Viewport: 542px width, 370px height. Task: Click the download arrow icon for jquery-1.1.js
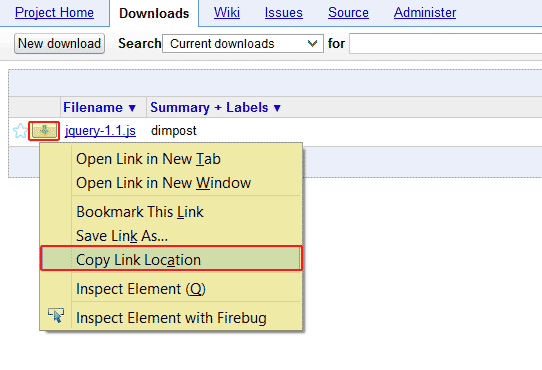point(44,131)
